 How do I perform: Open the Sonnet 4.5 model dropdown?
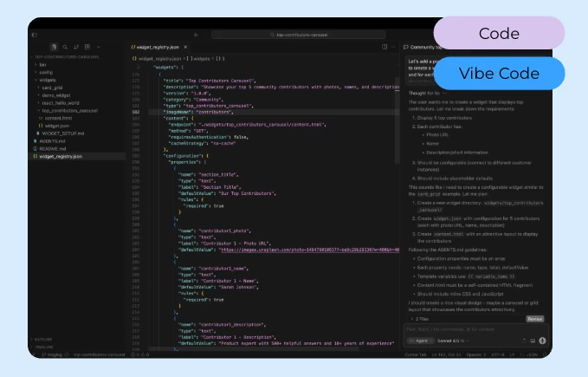[x=453, y=341]
